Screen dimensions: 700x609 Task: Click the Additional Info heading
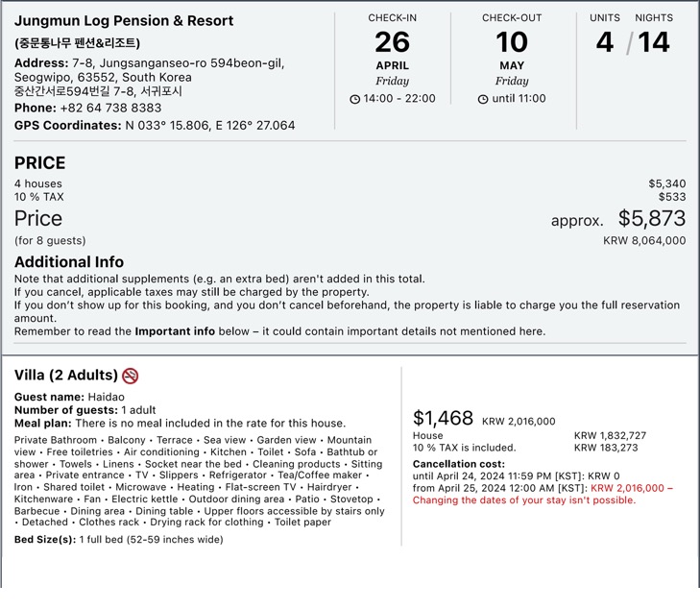(69, 261)
